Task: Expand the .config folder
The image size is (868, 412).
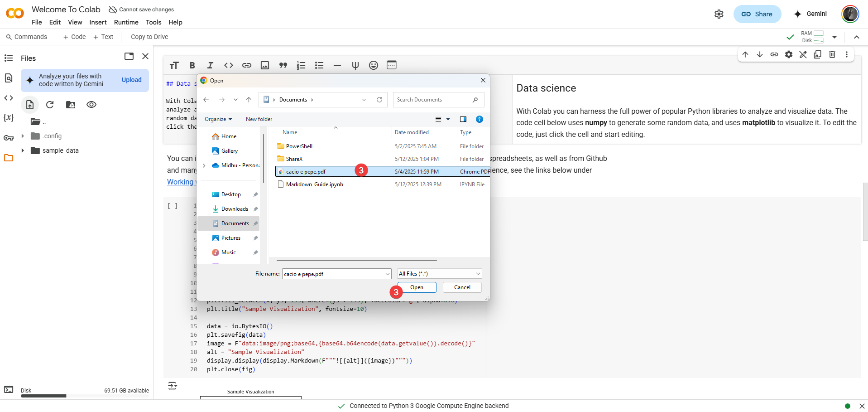Action: click(23, 136)
